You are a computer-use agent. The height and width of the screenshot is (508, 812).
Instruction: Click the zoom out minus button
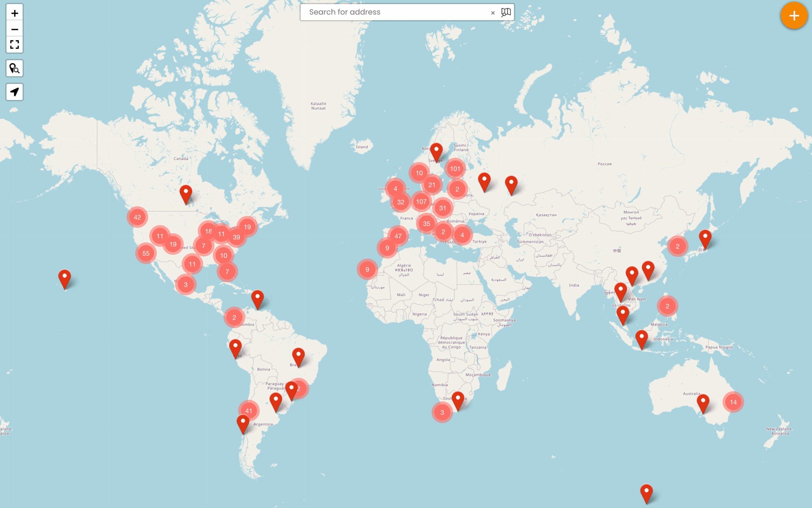(x=14, y=29)
